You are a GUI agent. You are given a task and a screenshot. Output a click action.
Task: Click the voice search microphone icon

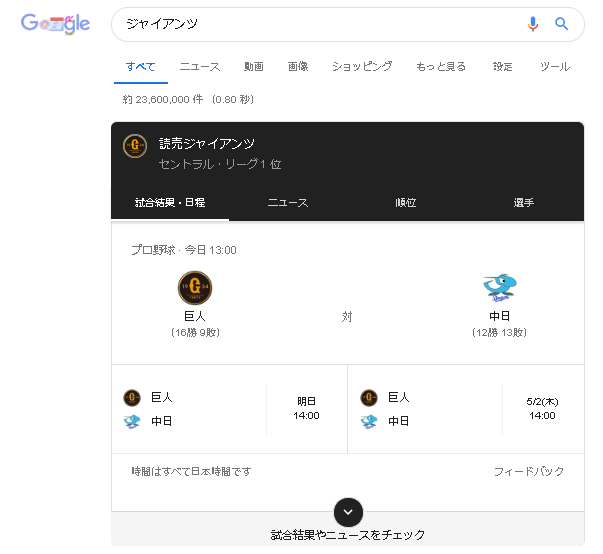(x=533, y=24)
